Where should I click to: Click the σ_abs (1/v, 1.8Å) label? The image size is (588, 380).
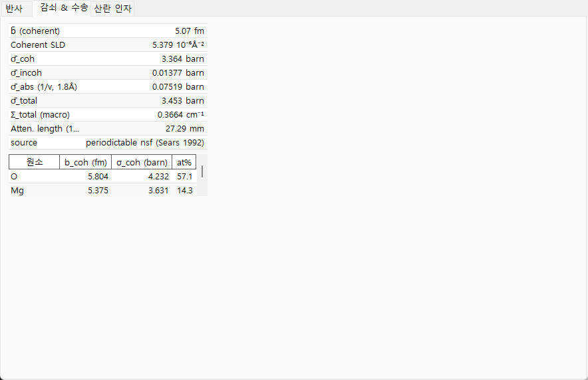tap(44, 87)
